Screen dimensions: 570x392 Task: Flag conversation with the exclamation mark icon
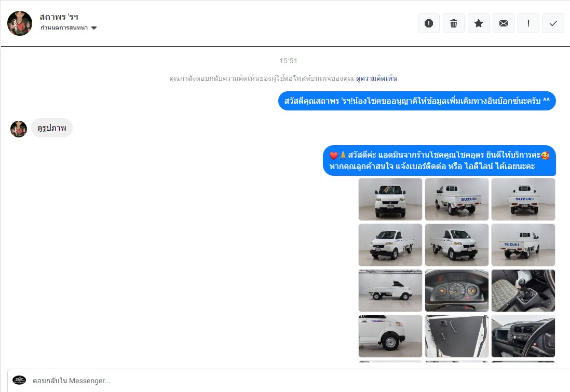[x=528, y=23]
